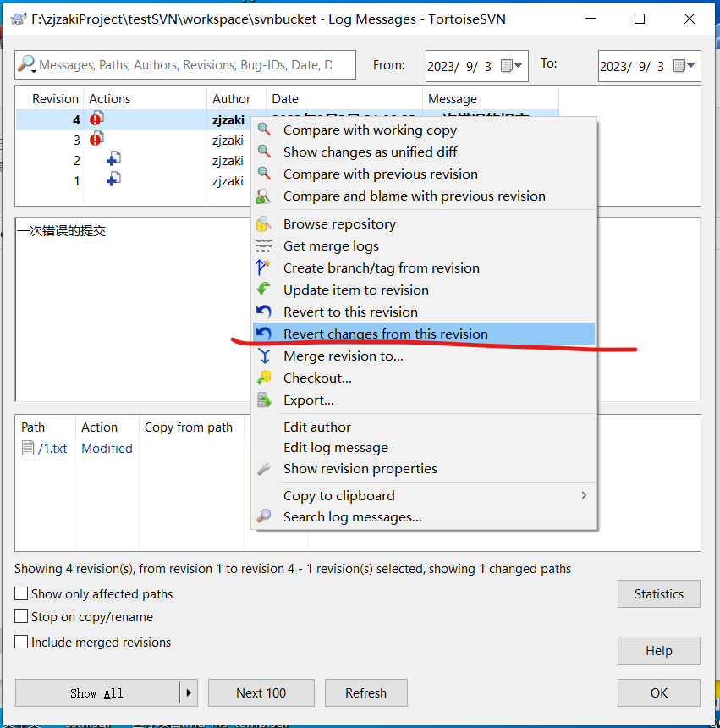Click the Message column header

pos(491,99)
